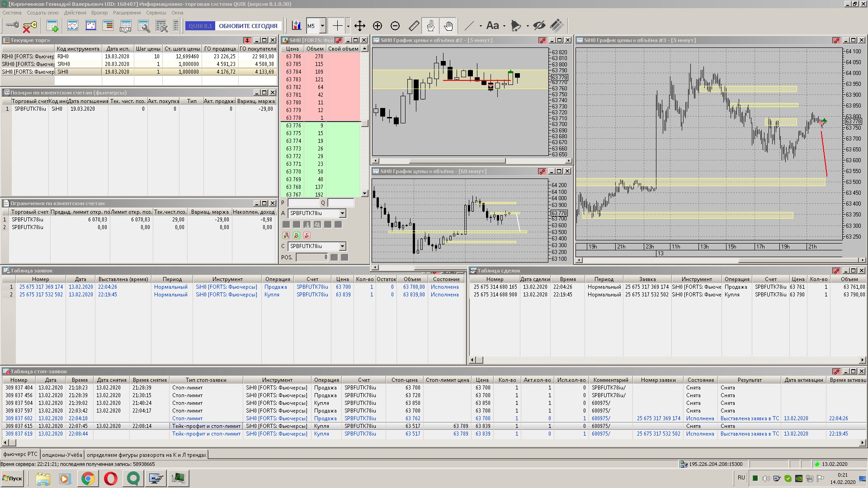Click the zoom out magnifier tool
The height and width of the screenshot is (488, 868).
(395, 26)
